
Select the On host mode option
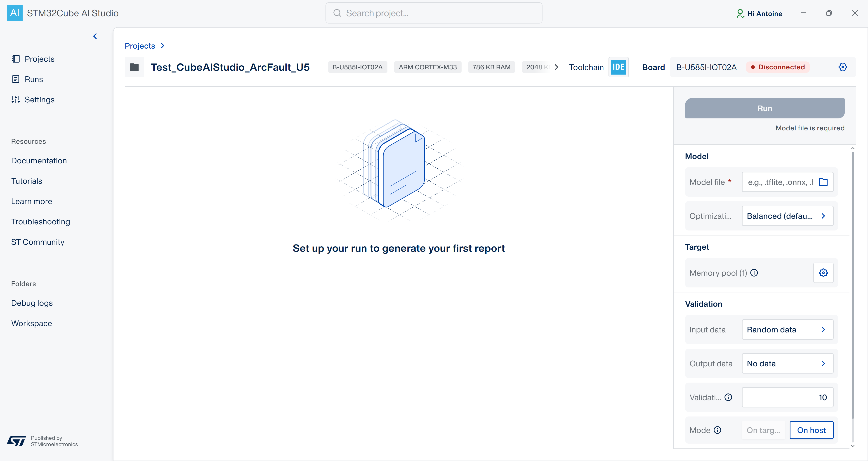(x=811, y=430)
